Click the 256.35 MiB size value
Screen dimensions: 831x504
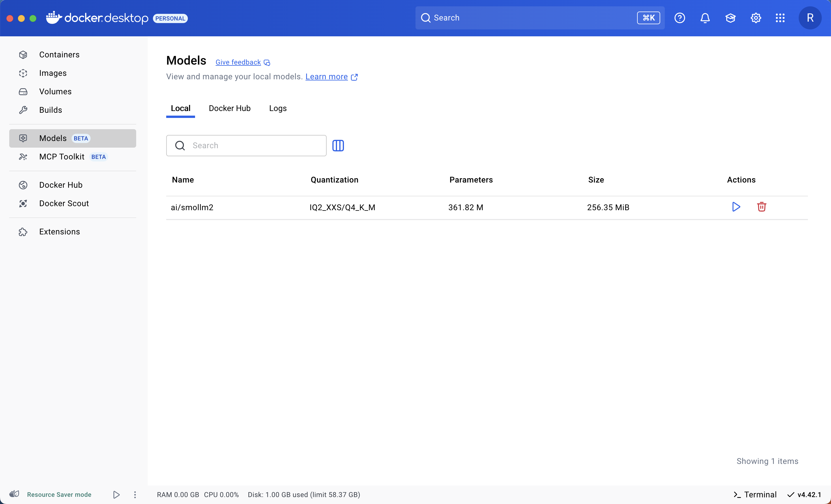608,208
